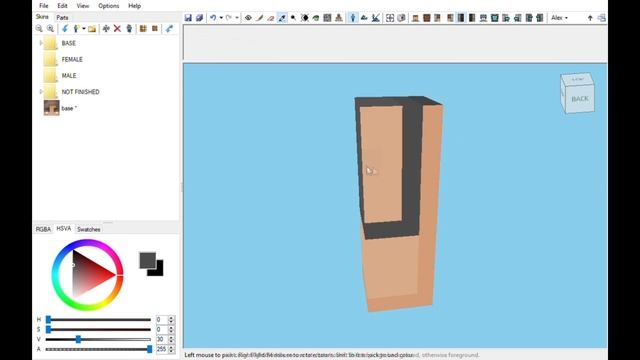Open the Edit menu
Image resolution: width=640 pixels, height=360 pixels.
pos(62,6)
